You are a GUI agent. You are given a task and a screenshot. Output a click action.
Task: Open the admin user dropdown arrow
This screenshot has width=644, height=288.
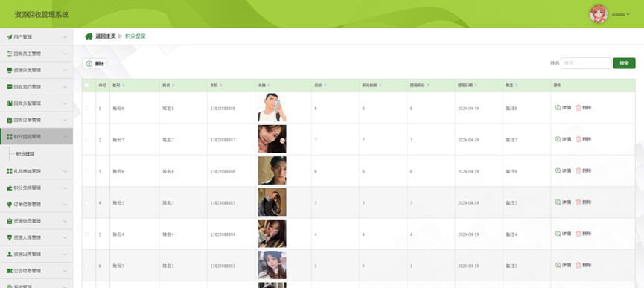[x=628, y=14]
